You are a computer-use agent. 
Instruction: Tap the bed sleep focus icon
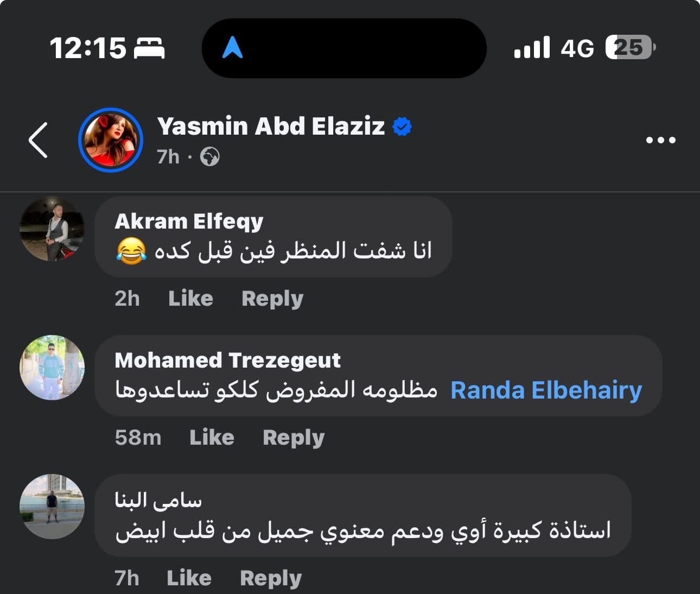pos(149,48)
